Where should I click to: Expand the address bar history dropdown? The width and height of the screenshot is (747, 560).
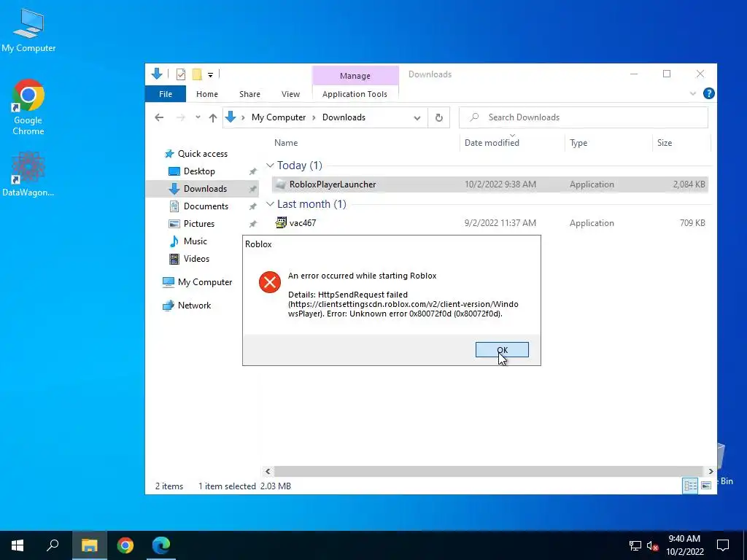coord(417,117)
